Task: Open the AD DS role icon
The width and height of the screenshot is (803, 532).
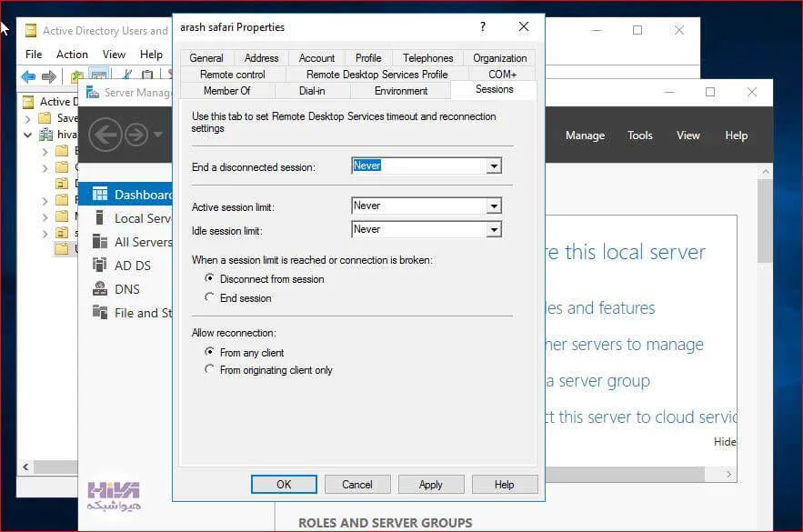Action: [x=100, y=265]
